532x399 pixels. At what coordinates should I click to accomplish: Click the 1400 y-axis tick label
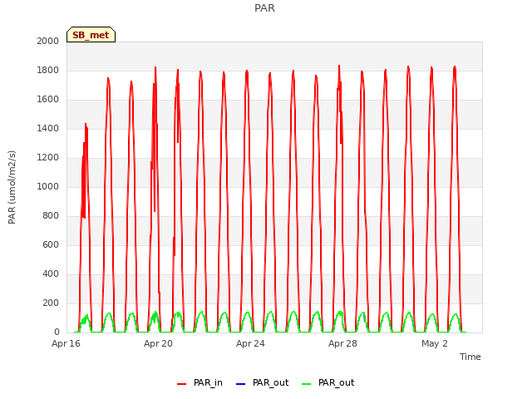click(48, 128)
